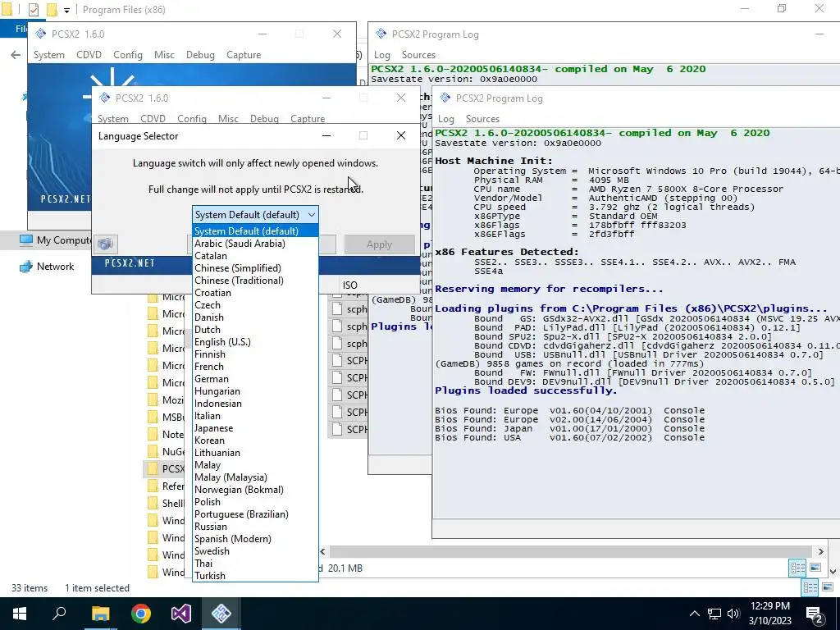Click the NuGe folder icon
Image resolution: width=840 pixels, height=630 pixels.
[x=153, y=452]
